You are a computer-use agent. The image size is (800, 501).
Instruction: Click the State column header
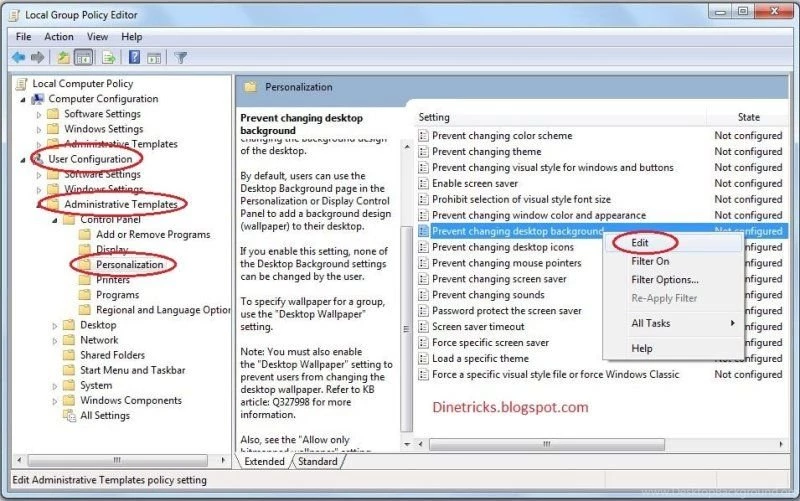pos(748,117)
